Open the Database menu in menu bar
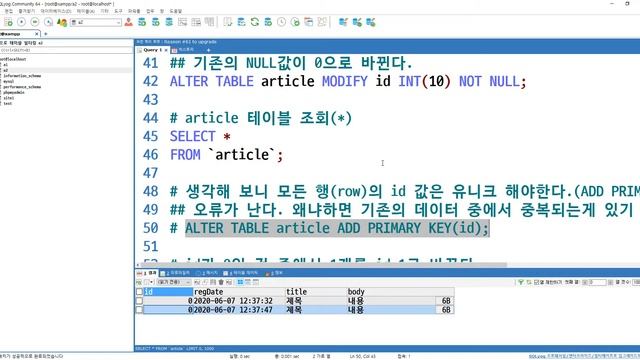 [x=56, y=11]
